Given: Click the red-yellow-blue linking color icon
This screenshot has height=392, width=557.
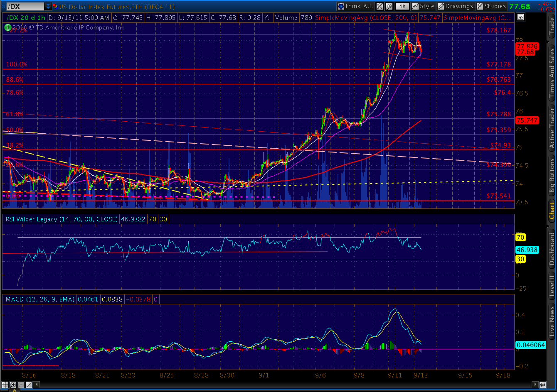Looking at the screenshot, I should pos(56,7).
